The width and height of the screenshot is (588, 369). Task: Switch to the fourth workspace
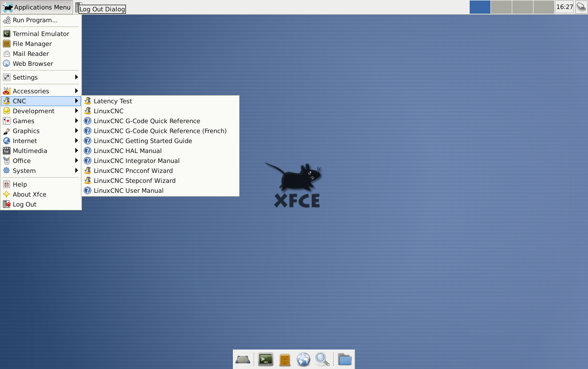point(543,7)
